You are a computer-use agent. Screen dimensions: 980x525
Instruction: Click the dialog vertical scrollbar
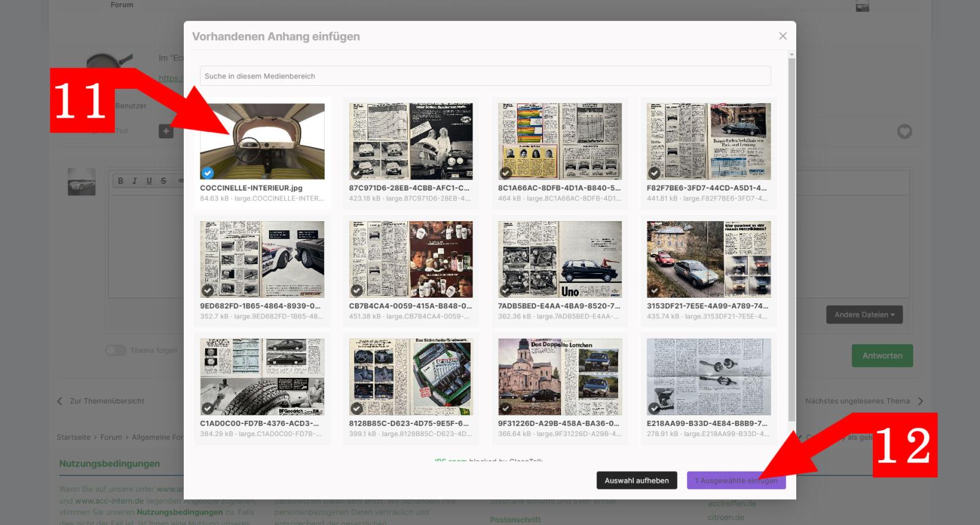(x=791, y=239)
